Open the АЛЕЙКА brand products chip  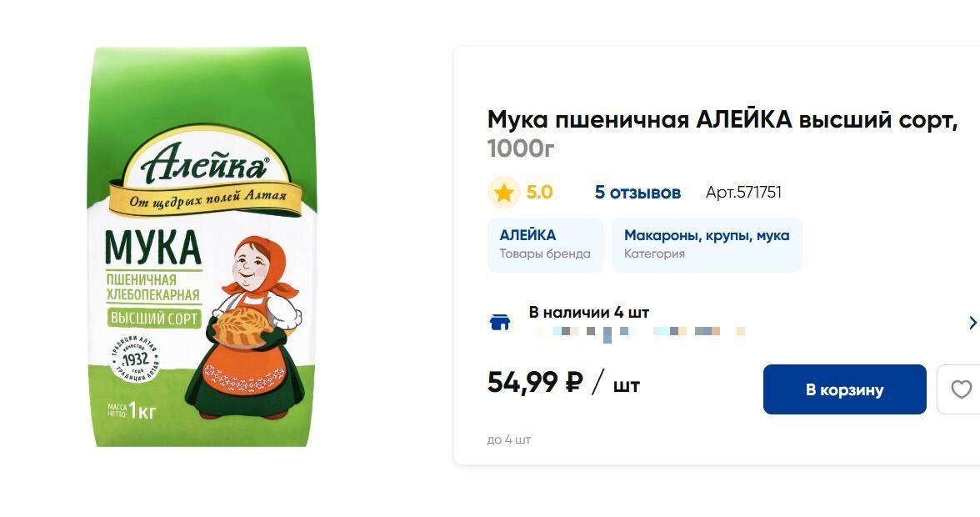[x=545, y=244]
